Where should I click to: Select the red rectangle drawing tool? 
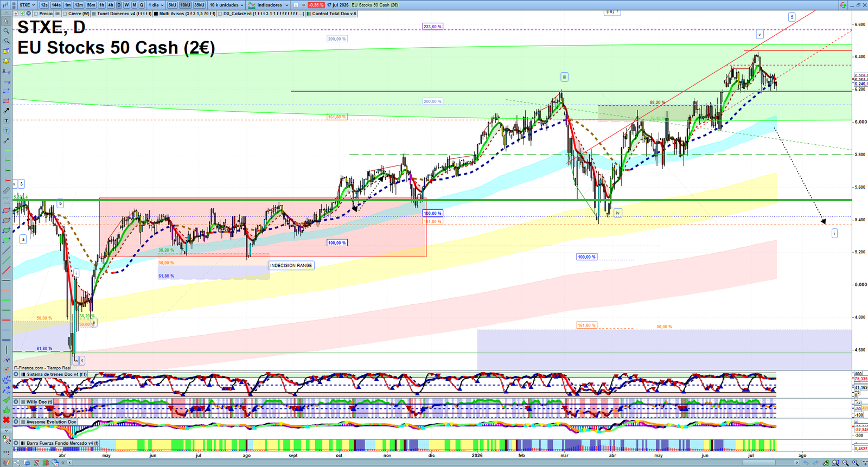click(7, 101)
